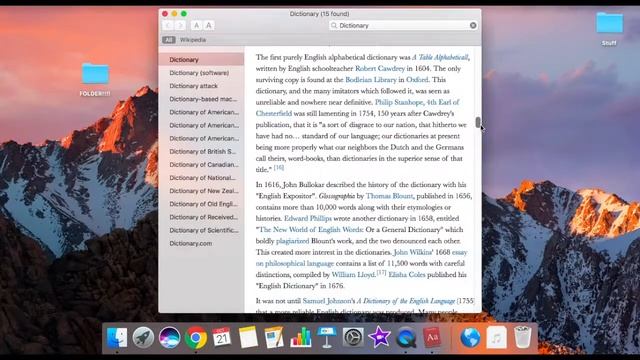Select 'Dictionary of Canadian...' result
Viewport: 640px width, 360px height.
(201, 164)
